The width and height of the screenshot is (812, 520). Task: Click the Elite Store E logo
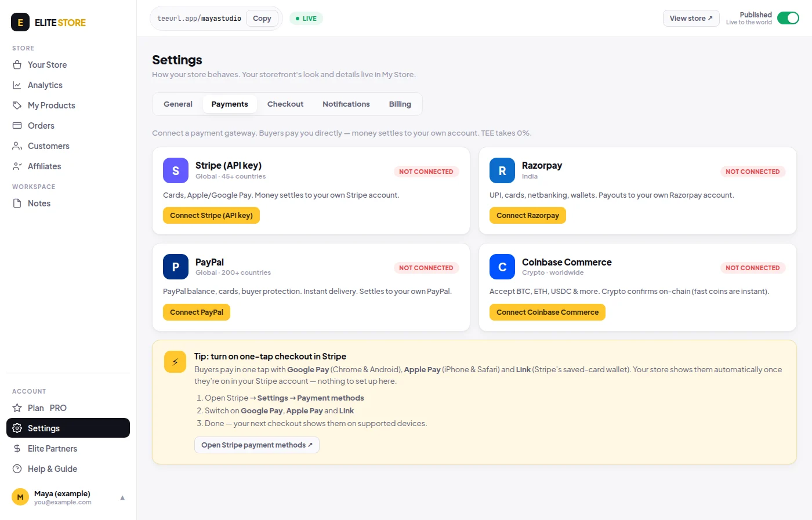click(20, 23)
